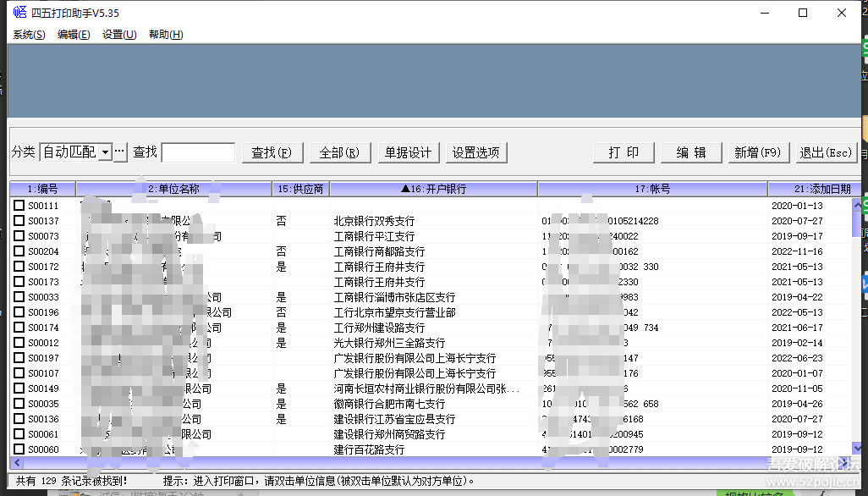The width and height of the screenshot is (868, 496).
Task: Check the box for row S00137
Action: [19, 220]
